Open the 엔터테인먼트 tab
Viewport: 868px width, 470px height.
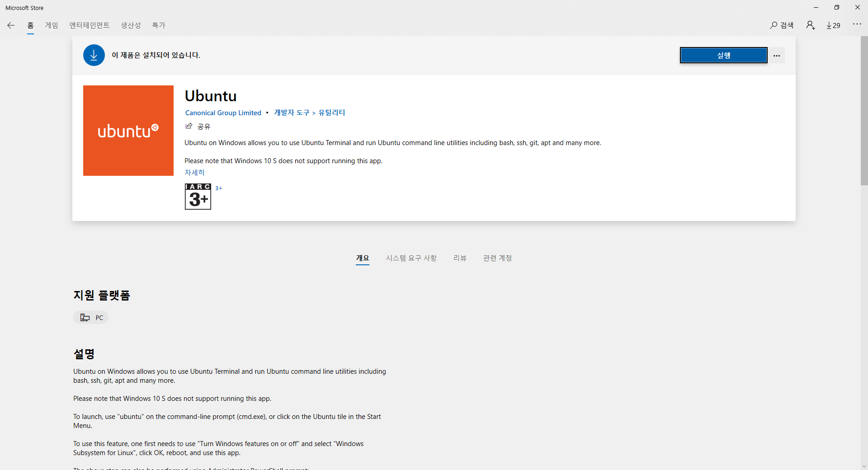coord(90,25)
